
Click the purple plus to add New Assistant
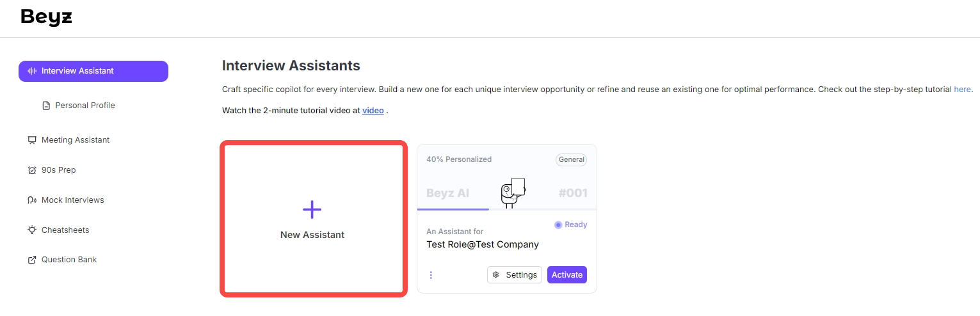point(312,209)
